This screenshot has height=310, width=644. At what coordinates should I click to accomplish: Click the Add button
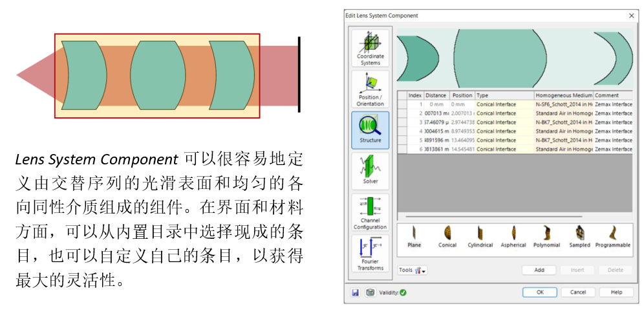pyautogui.click(x=539, y=270)
